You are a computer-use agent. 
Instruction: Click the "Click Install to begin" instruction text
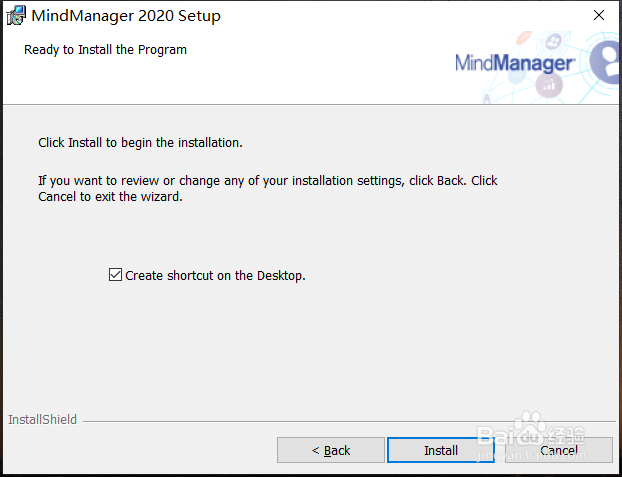coord(140,143)
